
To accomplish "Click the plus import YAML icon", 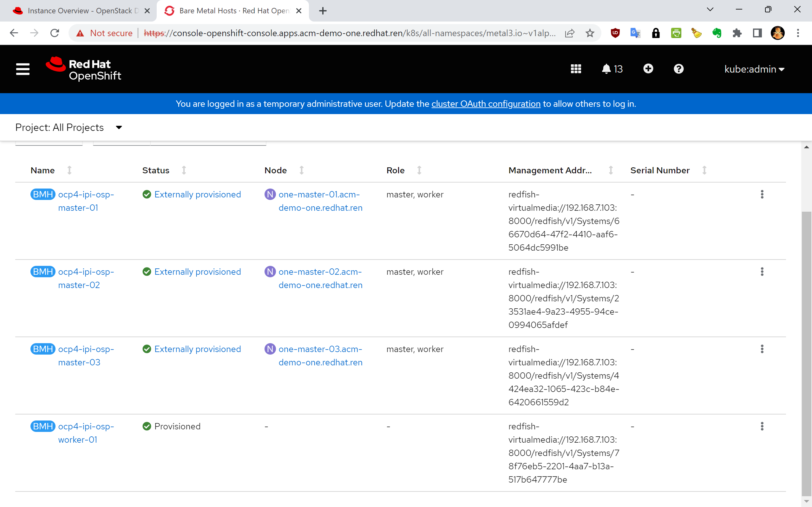I will pos(648,69).
